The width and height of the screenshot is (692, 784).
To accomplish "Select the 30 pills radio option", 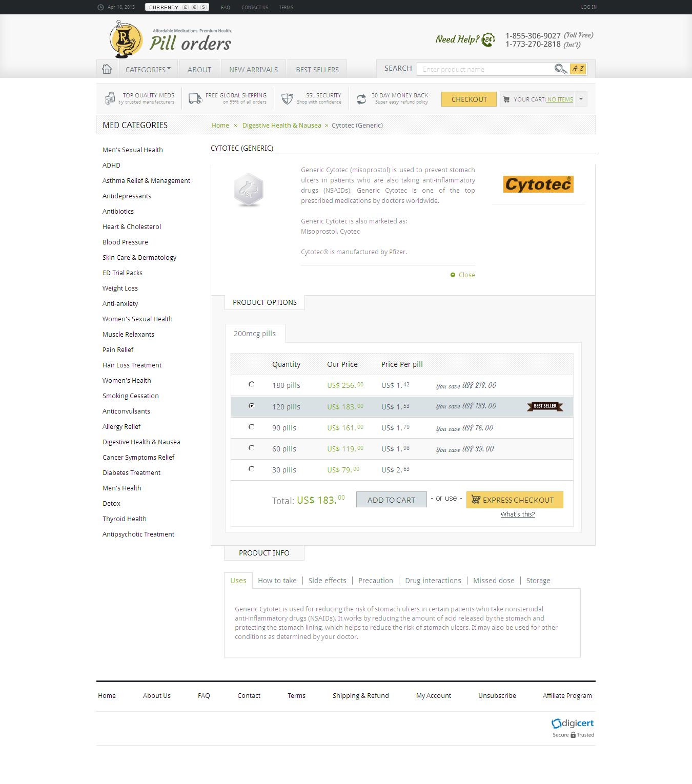I will [x=251, y=468].
